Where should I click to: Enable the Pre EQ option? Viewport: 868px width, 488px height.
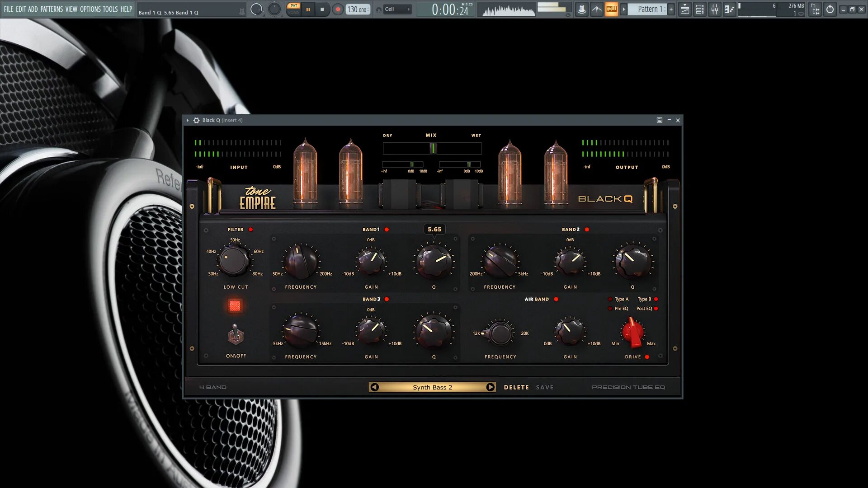pos(610,309)
